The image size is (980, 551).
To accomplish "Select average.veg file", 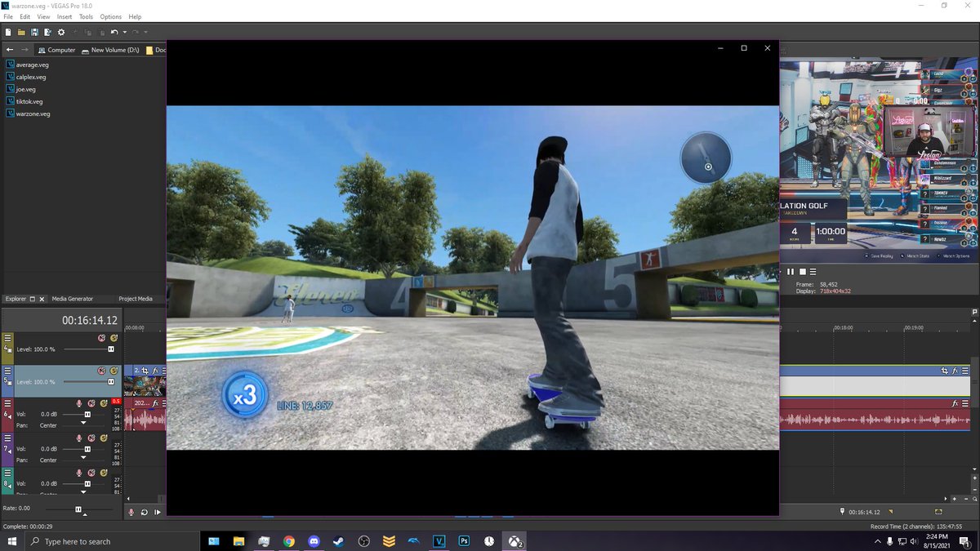I will pyautogui.click(x=27, y=64).
